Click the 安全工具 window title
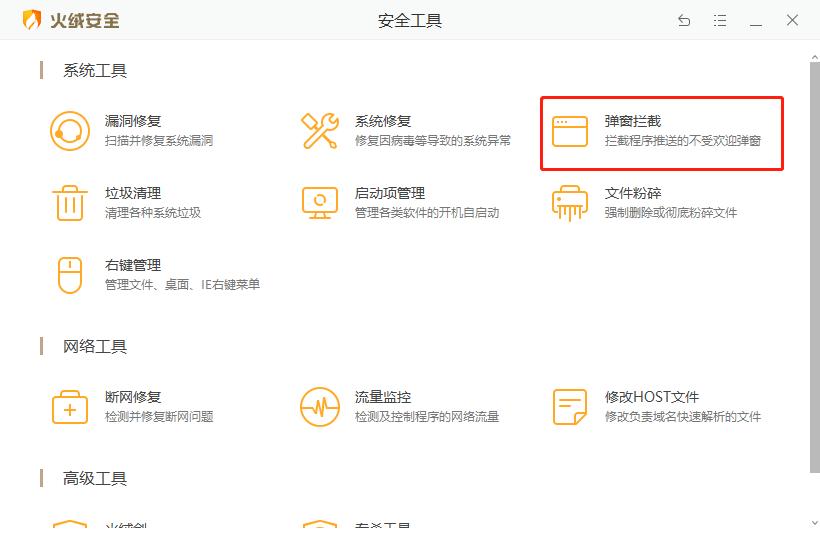This screenshot has height=540, width=820. [x=409, y=20]
